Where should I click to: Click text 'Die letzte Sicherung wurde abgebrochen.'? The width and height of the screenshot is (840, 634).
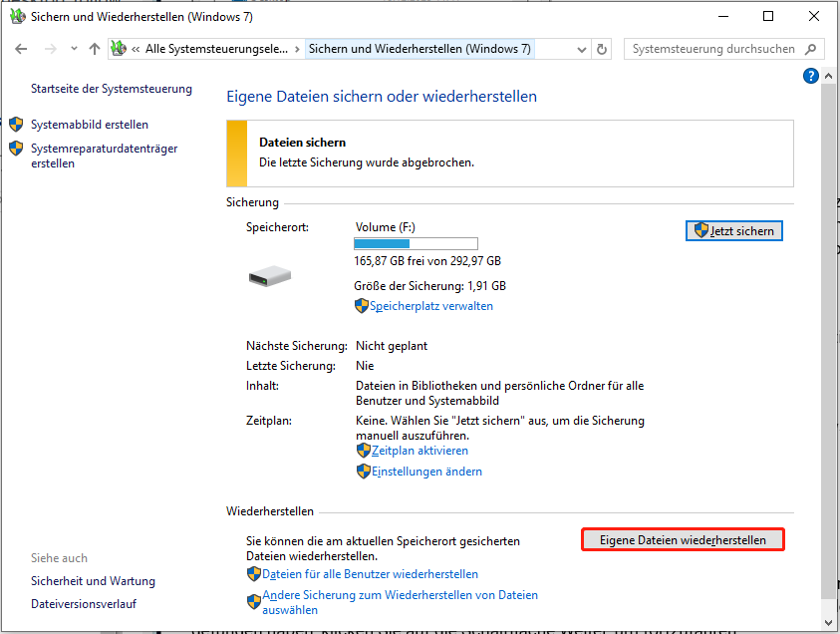pos(367,162)
